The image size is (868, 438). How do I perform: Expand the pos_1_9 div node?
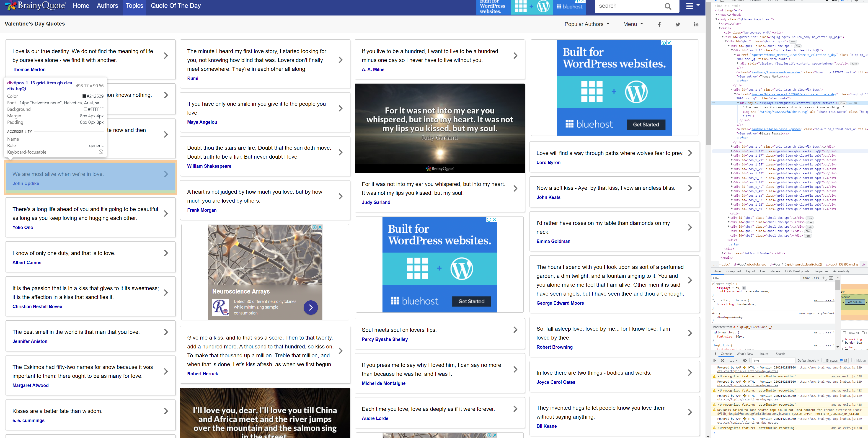tap(732, 147)
